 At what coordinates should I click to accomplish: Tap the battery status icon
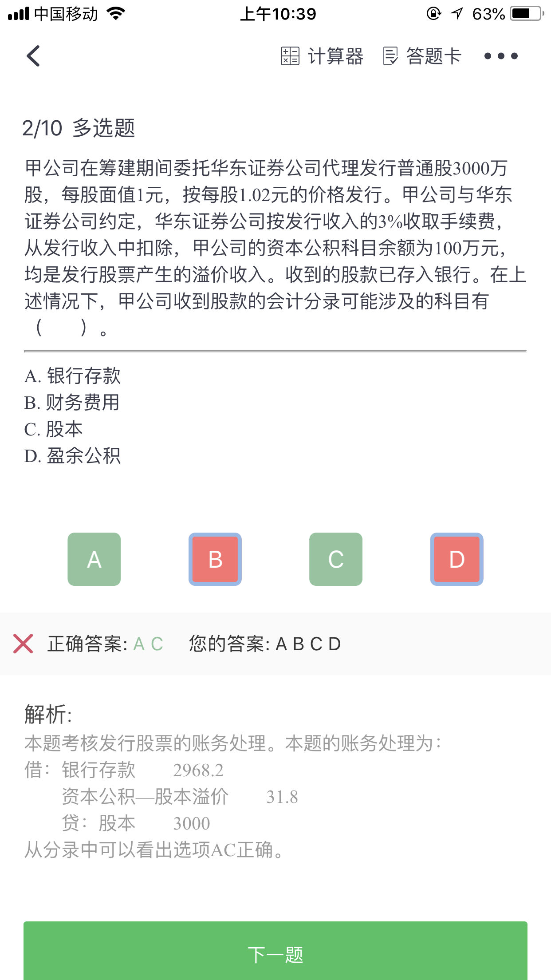[527, 14]
